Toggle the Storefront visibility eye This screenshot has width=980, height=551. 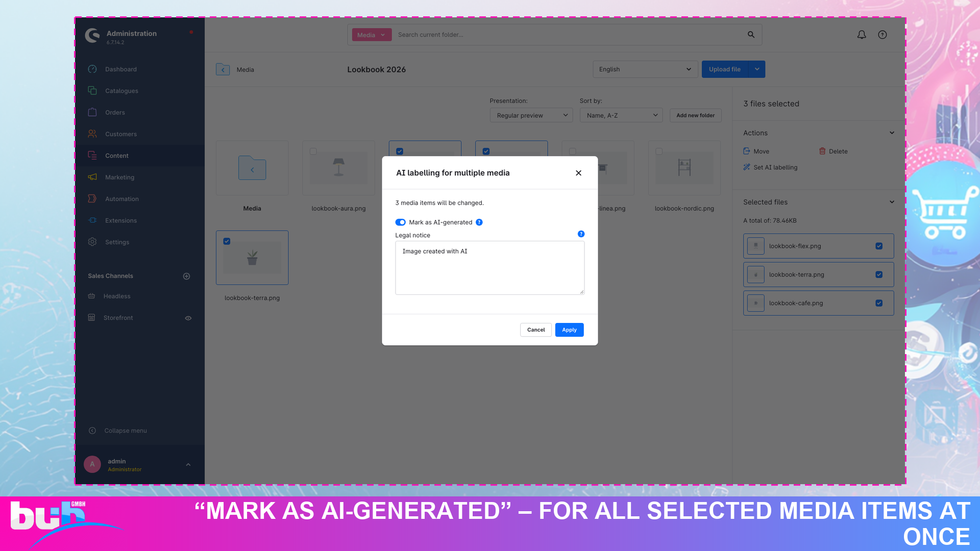(188, 318)
